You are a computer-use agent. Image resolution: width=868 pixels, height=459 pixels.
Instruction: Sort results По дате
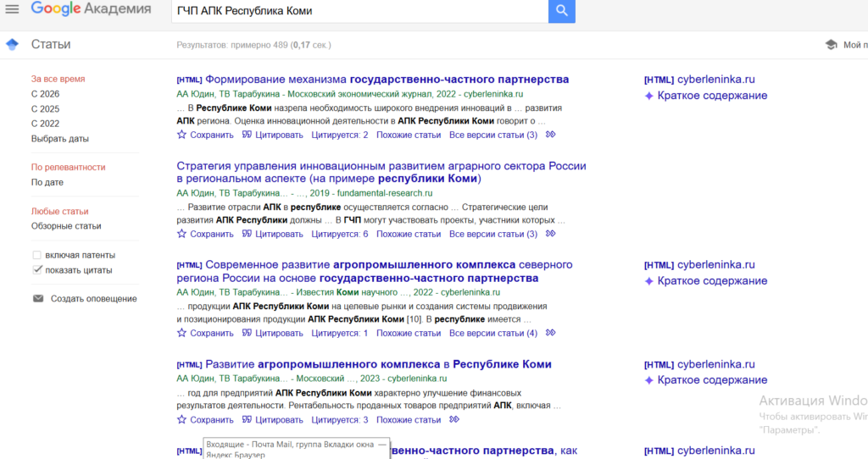(x=47, y=182)
